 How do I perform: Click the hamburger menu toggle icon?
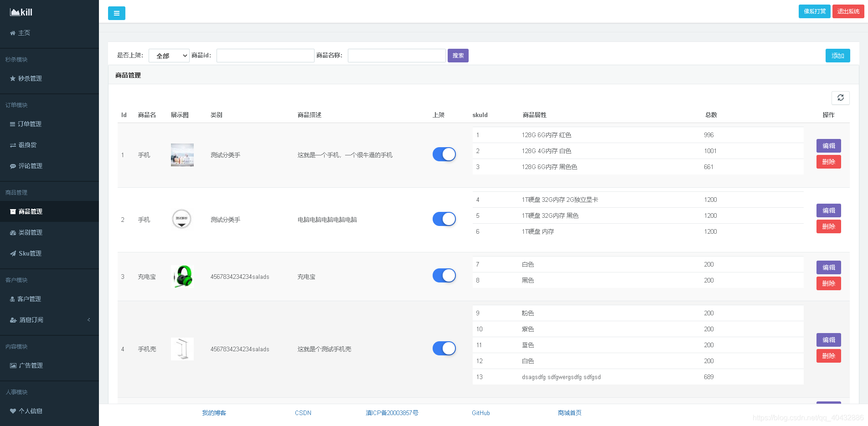click(x=116, y=13)
